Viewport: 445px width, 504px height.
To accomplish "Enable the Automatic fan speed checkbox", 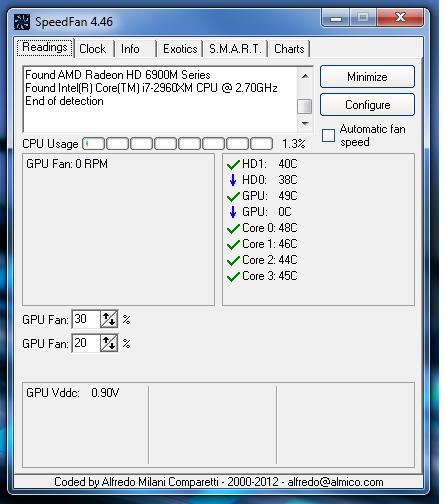I will 328,135.
